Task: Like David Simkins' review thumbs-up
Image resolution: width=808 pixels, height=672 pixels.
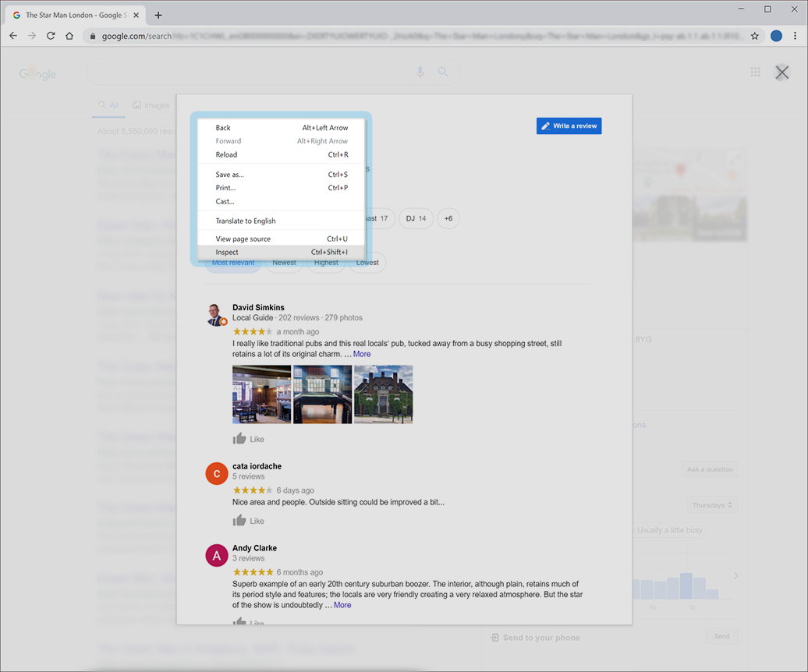Action: [x=239, y=439]
